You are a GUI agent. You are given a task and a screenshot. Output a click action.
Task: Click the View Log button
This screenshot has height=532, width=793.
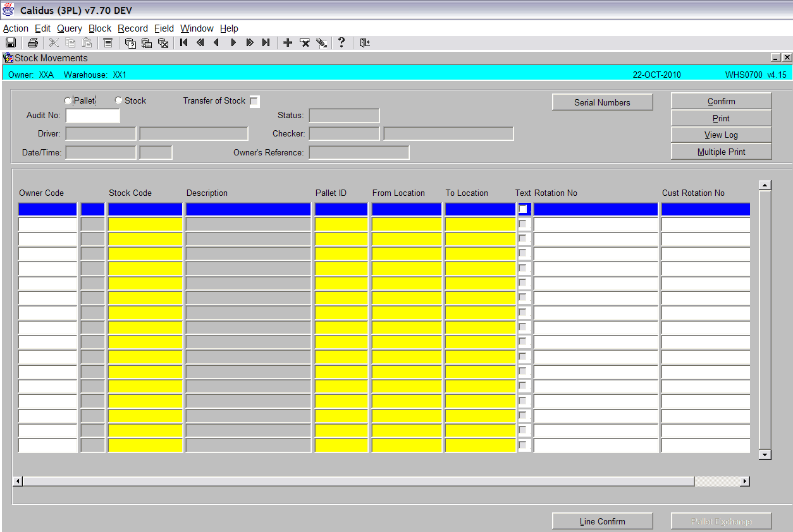coord(721,135)
